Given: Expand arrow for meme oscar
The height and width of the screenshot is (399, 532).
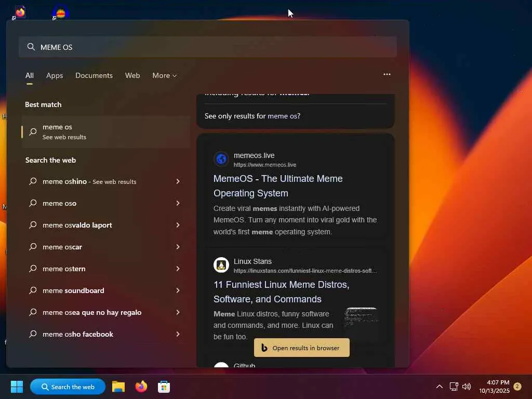Looking at the screenshot, I should (x=178, y=247).
